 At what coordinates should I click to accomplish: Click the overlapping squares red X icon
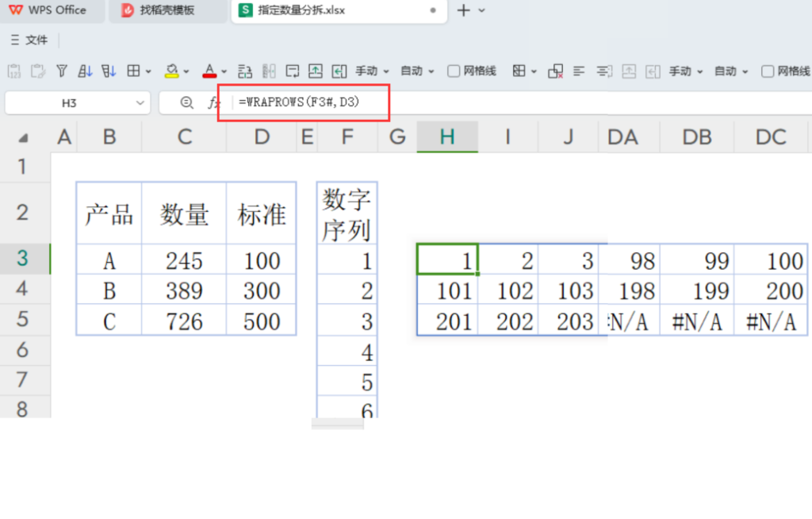(x=556, y=71)
